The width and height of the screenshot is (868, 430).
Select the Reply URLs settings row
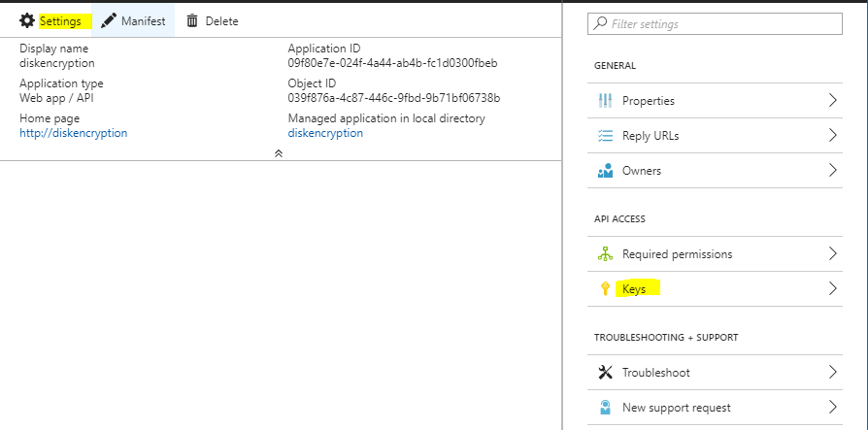(x=715, y=136)
